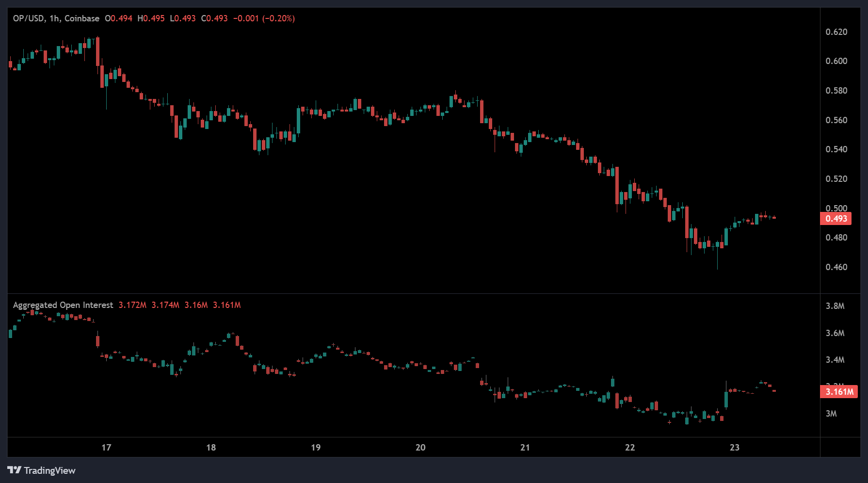Select the OP/USD, 1h, Coinbase symbol title
Image resolution: width=868 pixels, height=483 pixels.
56,18
